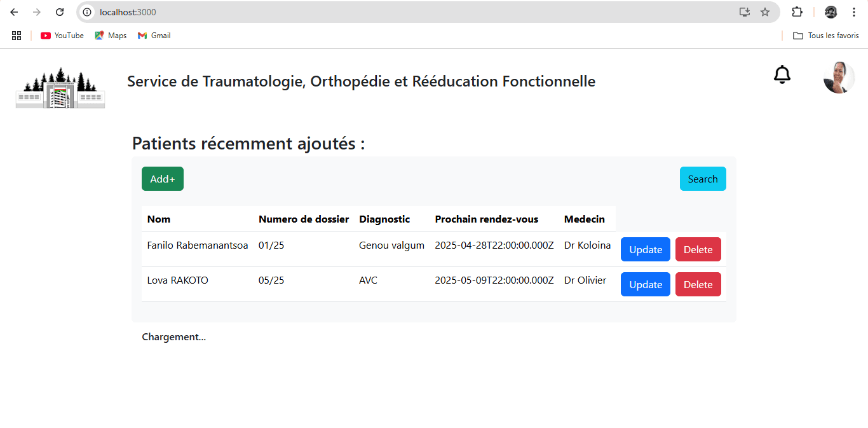Click the user profile avatar photo
The height and width of the screenshot is (428, 868).
839,78
